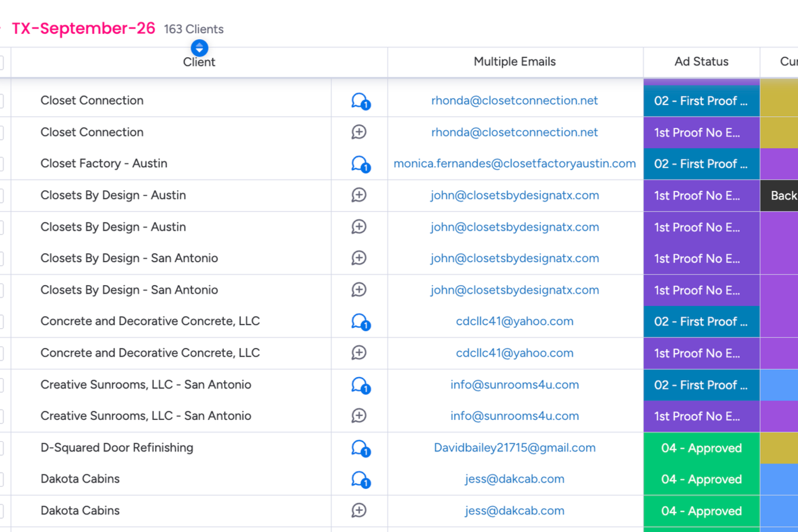Open Client column header
798x532 pixels.
199,62
